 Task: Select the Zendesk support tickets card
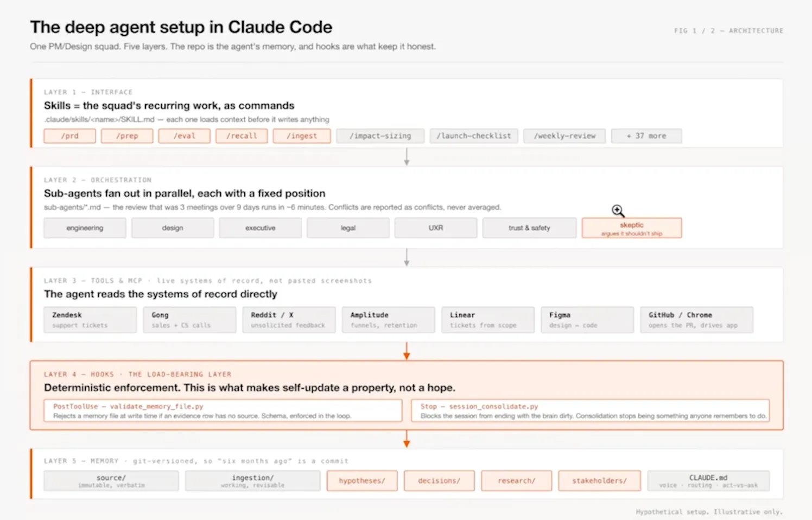pos(90,320)
